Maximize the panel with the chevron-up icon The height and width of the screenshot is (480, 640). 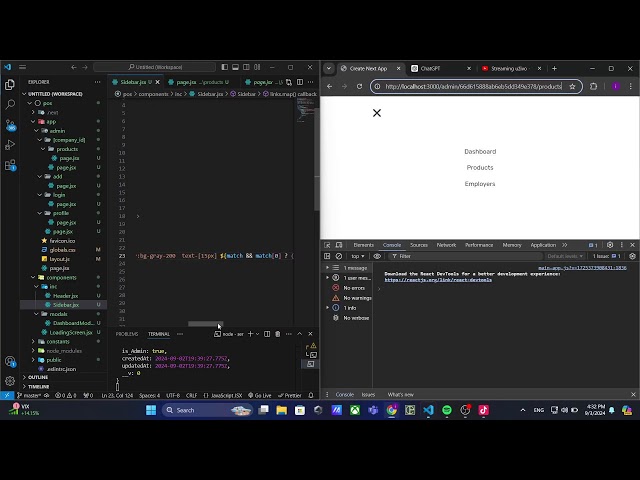point(300,334)
